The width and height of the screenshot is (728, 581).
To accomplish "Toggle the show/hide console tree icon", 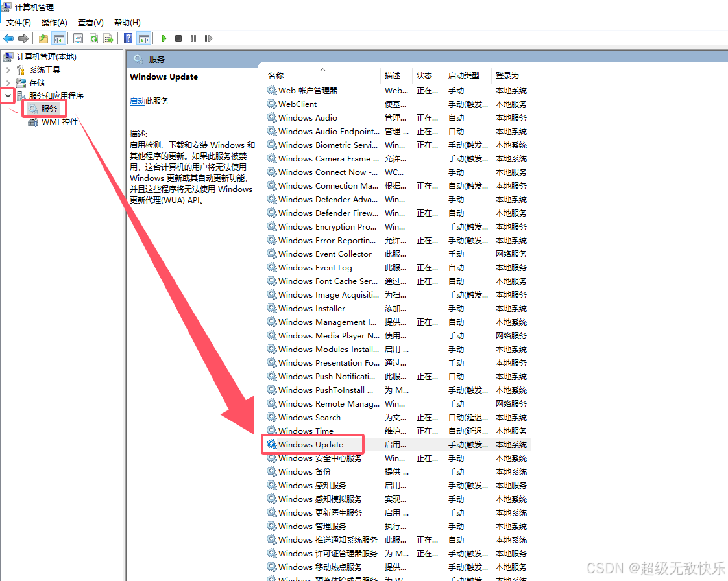I will click(59, 38).
